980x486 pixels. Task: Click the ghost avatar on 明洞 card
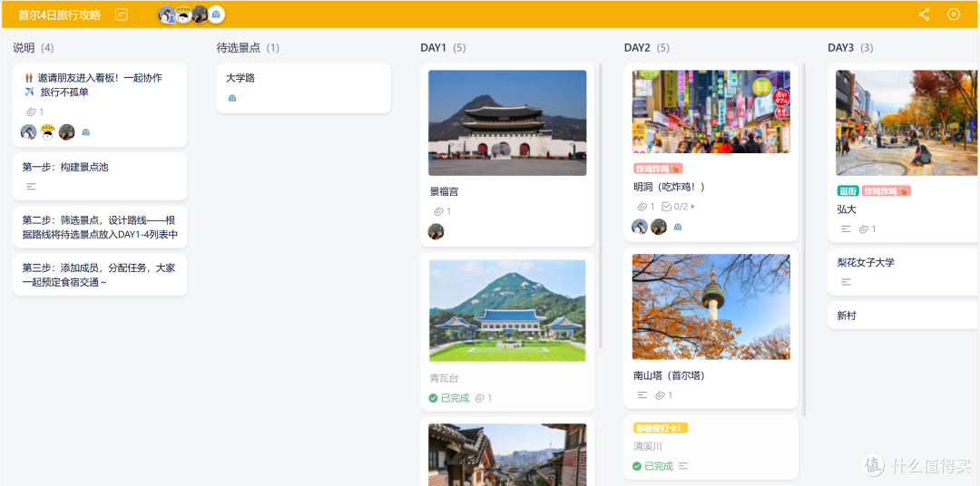[678, 227]
